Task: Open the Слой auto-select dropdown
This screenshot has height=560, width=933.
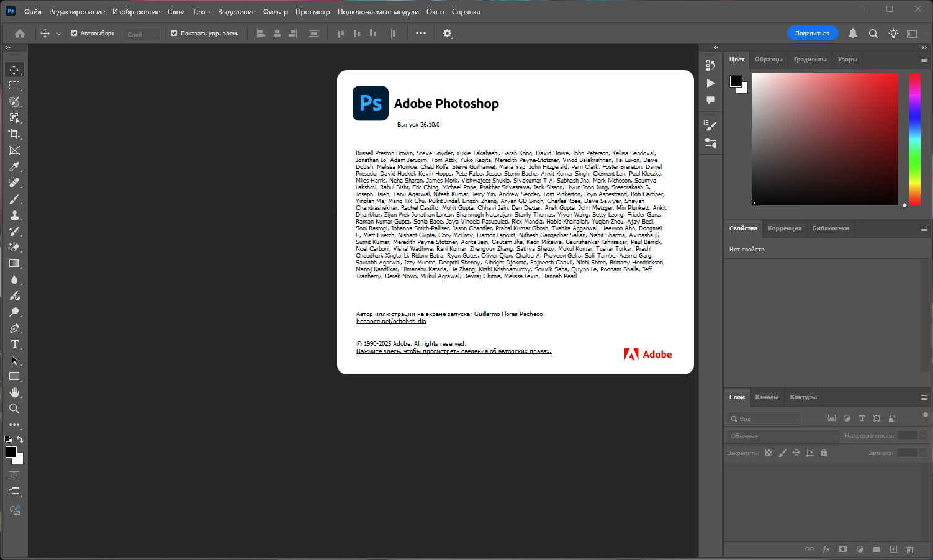Action: pyautogui.click(x=142, y=34)
